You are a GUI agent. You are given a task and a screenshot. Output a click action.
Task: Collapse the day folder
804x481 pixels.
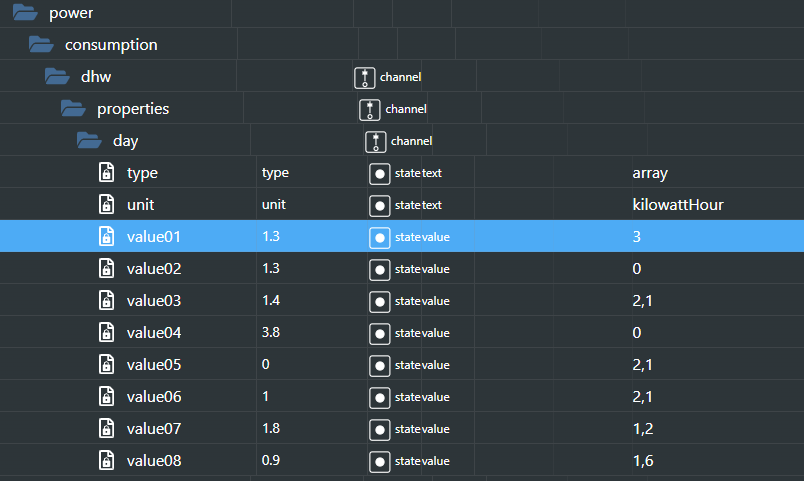(x=88, y=141)
